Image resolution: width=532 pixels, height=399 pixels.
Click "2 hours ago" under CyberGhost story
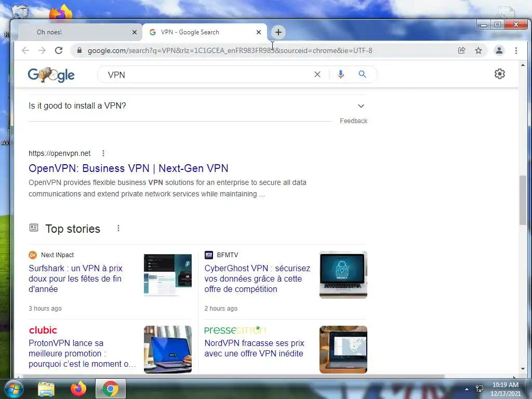[x=221, y=309]
